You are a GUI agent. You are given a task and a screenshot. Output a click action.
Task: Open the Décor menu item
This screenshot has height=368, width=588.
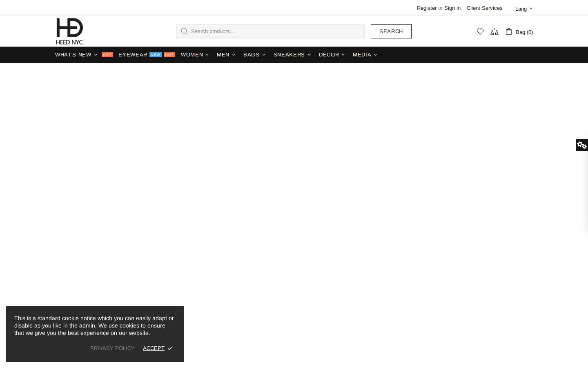pyautogui.click(x=329, y=54)
